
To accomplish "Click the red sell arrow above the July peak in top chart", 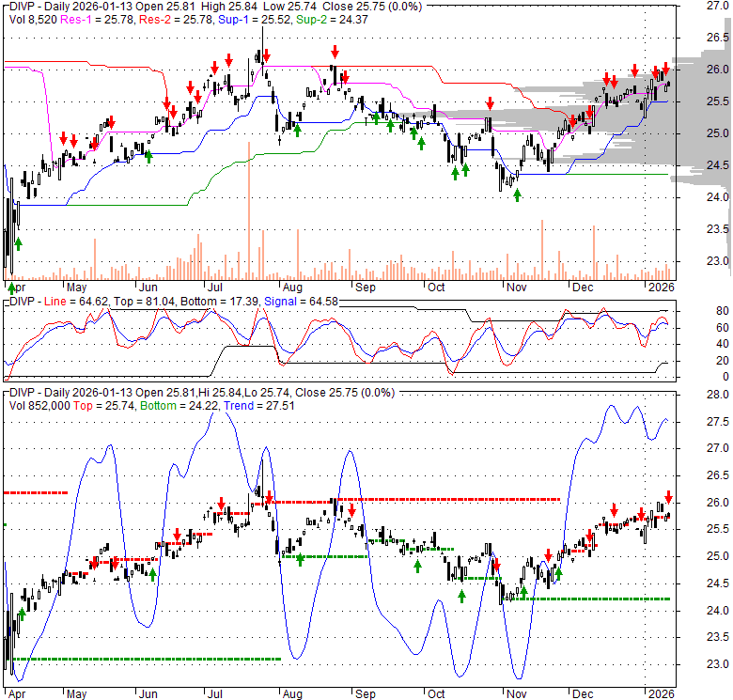I will click(266, 54).
